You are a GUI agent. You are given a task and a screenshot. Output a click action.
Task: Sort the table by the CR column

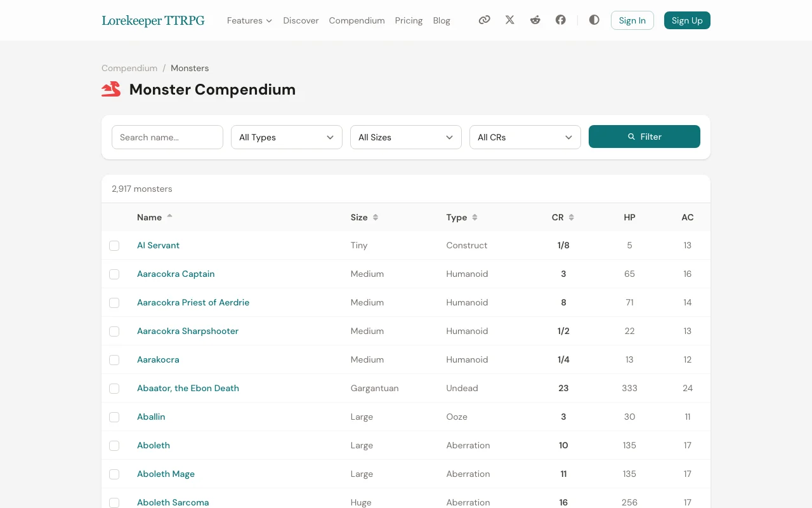click(x=563, y=217)
